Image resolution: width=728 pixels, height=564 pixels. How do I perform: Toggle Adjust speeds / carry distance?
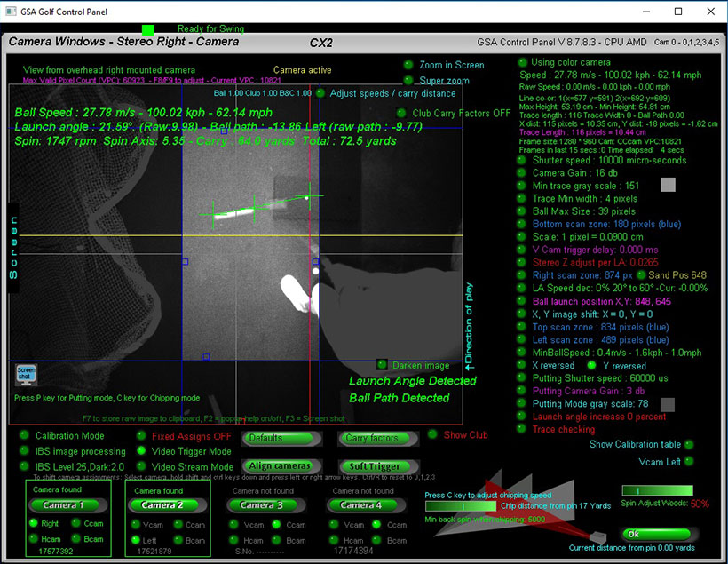320,93
